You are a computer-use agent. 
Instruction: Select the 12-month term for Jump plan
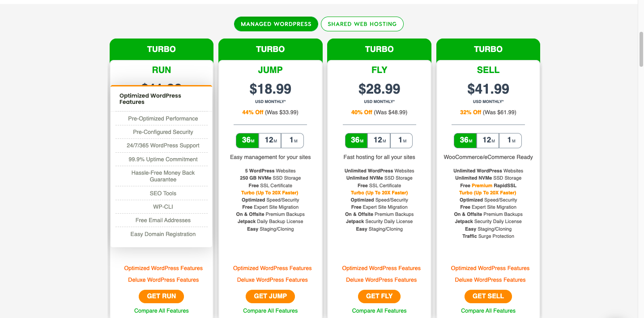pos(270,140)
